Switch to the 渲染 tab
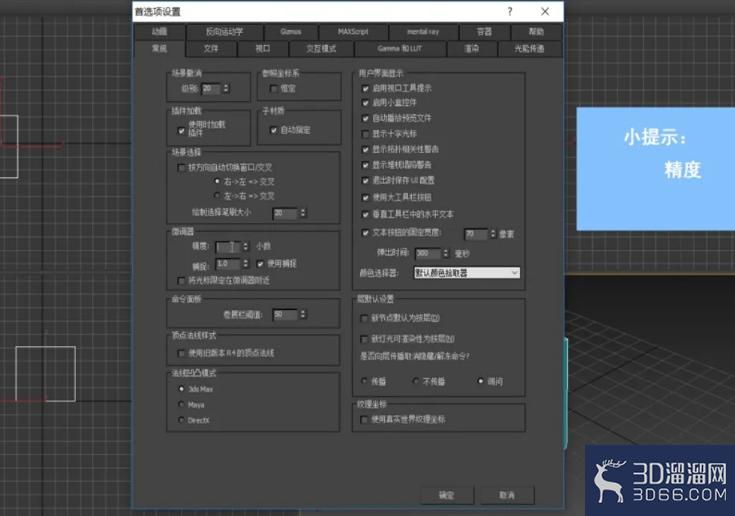Screen dimensions: 735x516 click(x=472, y=49)
